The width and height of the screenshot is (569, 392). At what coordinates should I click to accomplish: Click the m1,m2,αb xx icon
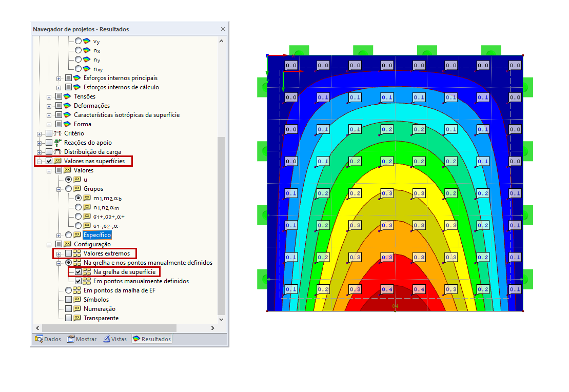coord(87,198)
